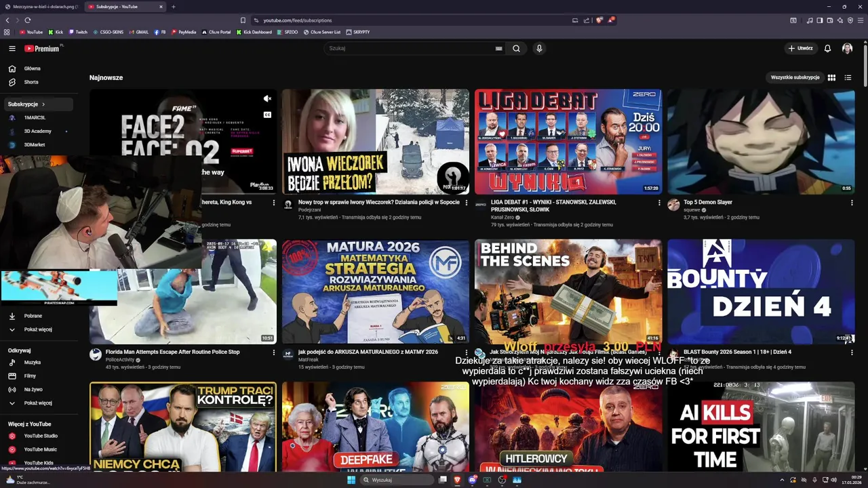Open options for ARKUSZA MATURALNEGO video
Image resolution: width=868 pixels, height=488 pixels.
(466, 352)
